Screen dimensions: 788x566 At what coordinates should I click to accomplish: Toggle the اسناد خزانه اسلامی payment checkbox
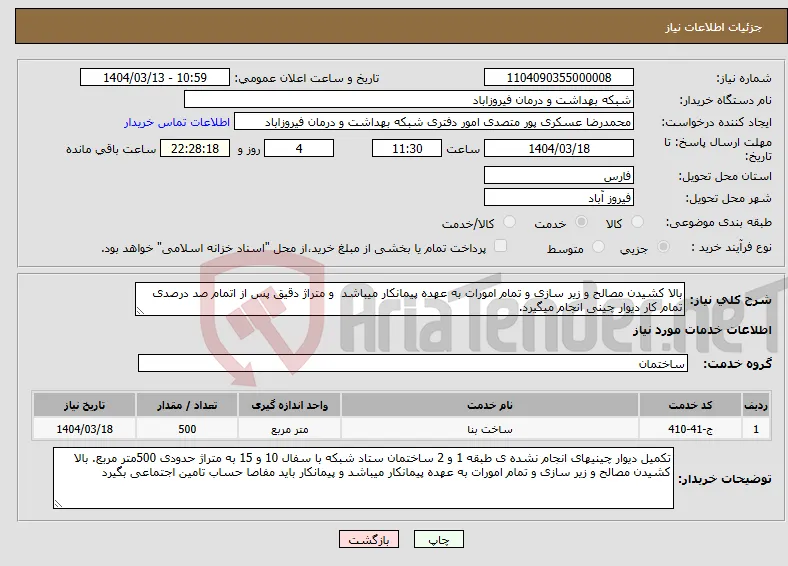point(500,246)
